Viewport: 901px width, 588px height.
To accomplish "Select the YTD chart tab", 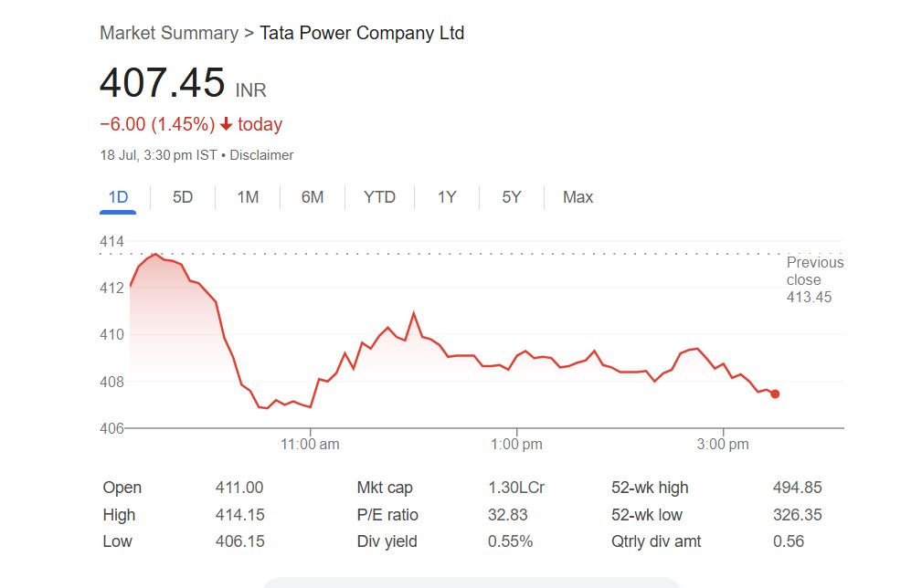I will (x=379, y=197).
